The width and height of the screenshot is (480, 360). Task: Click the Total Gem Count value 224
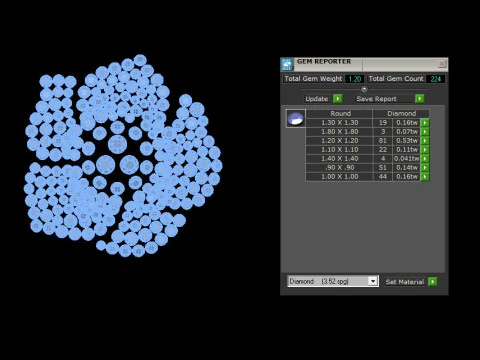[435, 79]
